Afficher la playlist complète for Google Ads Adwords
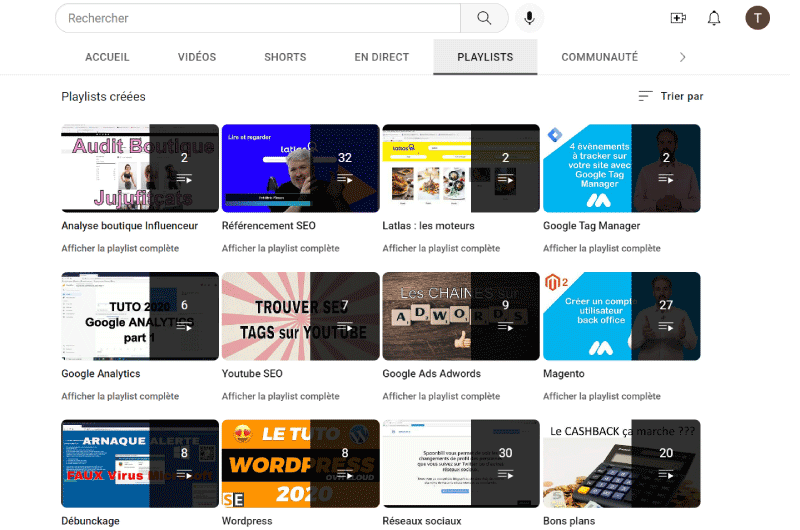Viewport: 800px width, 530px height. pyautogui.click(x=441, y=396)
